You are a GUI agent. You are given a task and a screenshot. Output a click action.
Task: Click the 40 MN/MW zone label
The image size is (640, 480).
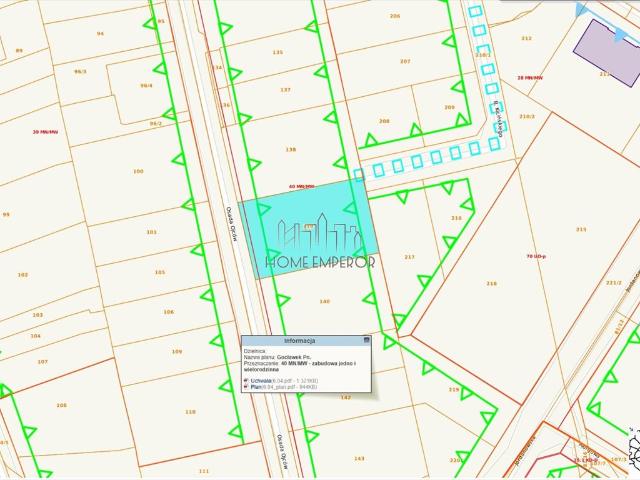point(302,187)
